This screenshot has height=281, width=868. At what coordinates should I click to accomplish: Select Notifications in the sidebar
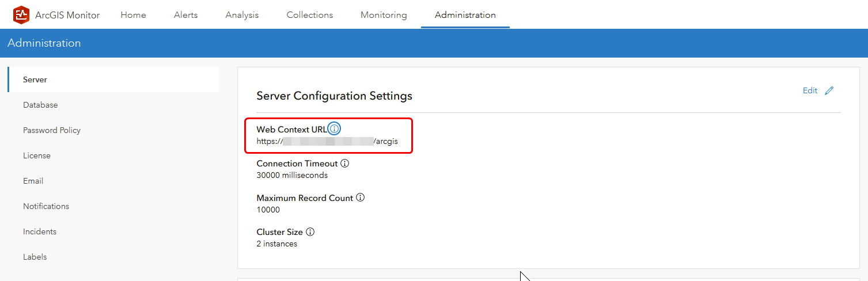46,206
